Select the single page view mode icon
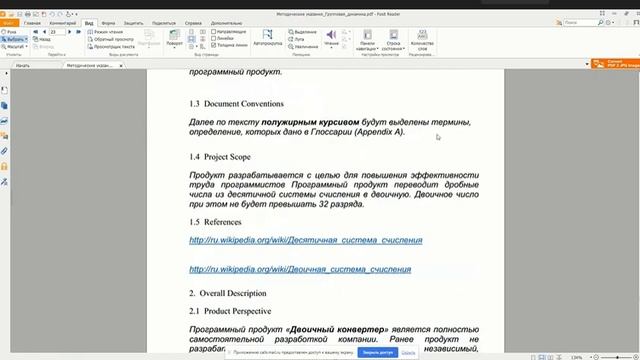The width and height of the screenshot is (640, 360). 533,358
